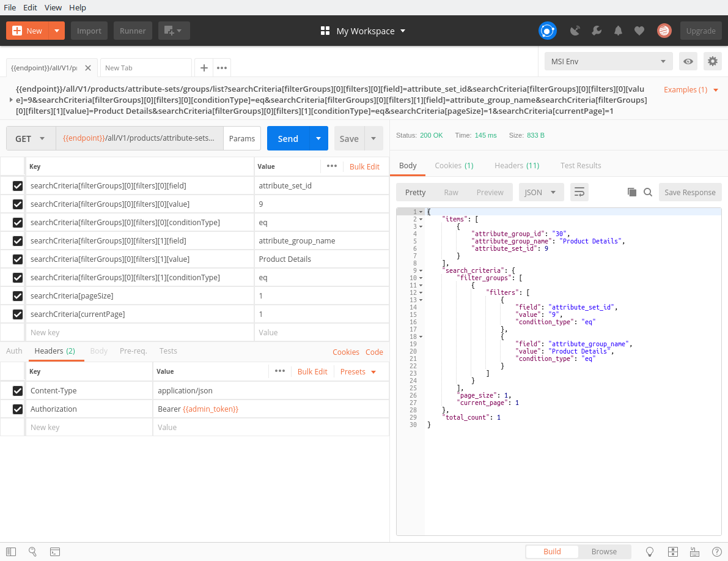This screenshot has width=728, height=561.
Task: Copy response body to clipboard
Action: coord(632,192)
